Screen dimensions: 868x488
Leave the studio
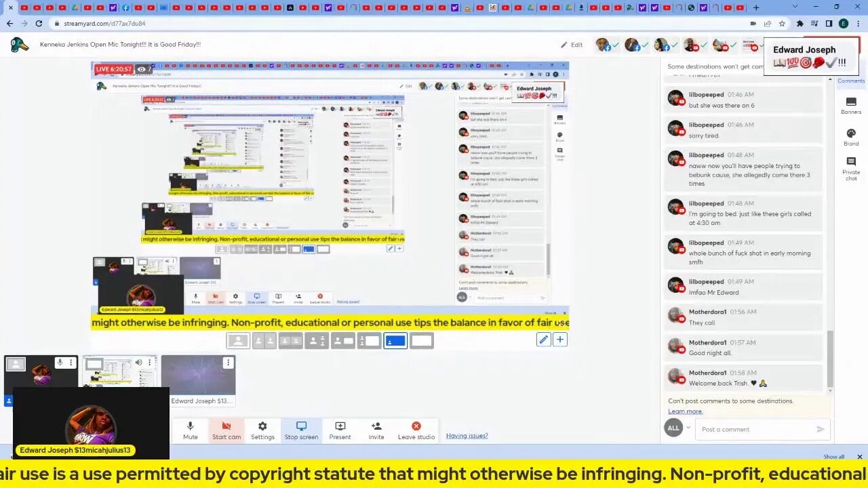[416, 430]
